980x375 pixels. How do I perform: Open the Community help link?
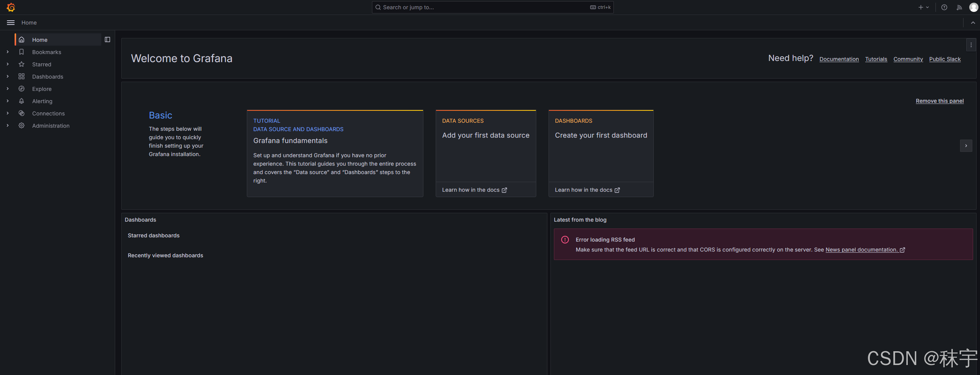[x=908, y=59]
